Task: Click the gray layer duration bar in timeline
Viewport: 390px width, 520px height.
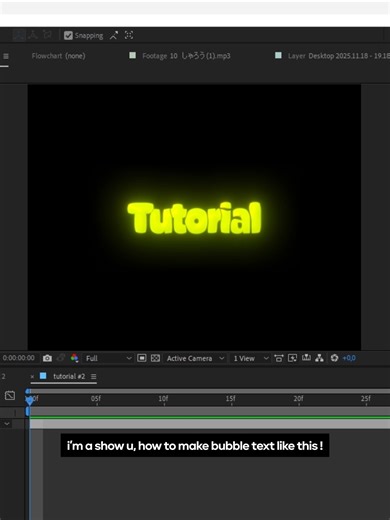Action: click(210, 424)
